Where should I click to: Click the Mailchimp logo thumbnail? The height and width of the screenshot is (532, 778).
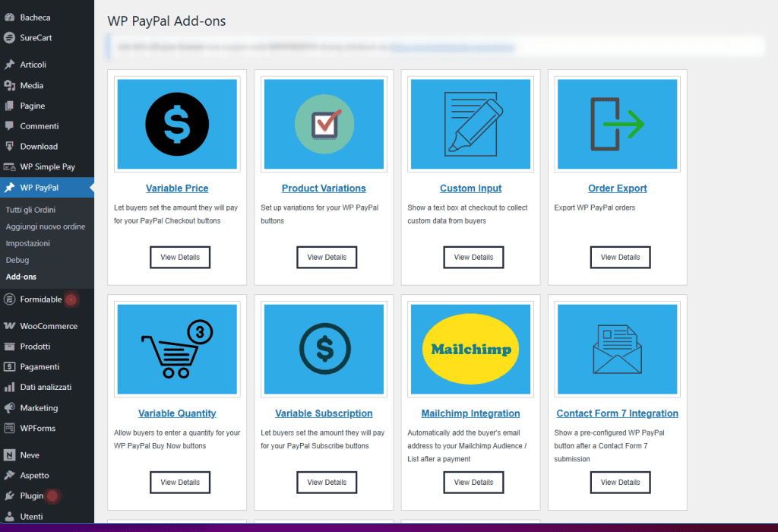click(x=470, y=348)
